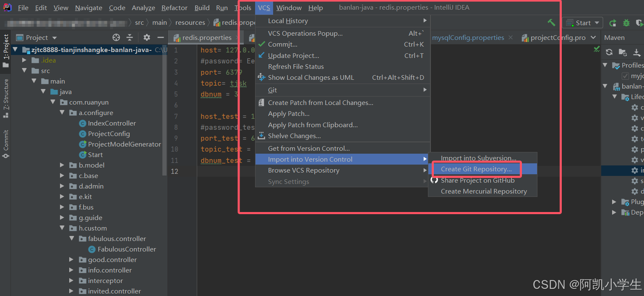
Task: Expand the b.model package
Action: tap(62, 165)
